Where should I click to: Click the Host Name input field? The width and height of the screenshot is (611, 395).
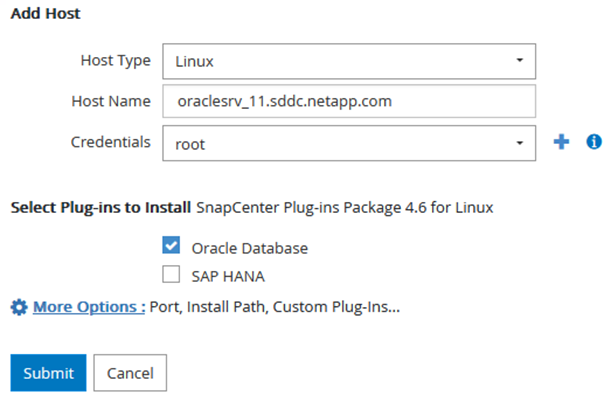[349, 101]
